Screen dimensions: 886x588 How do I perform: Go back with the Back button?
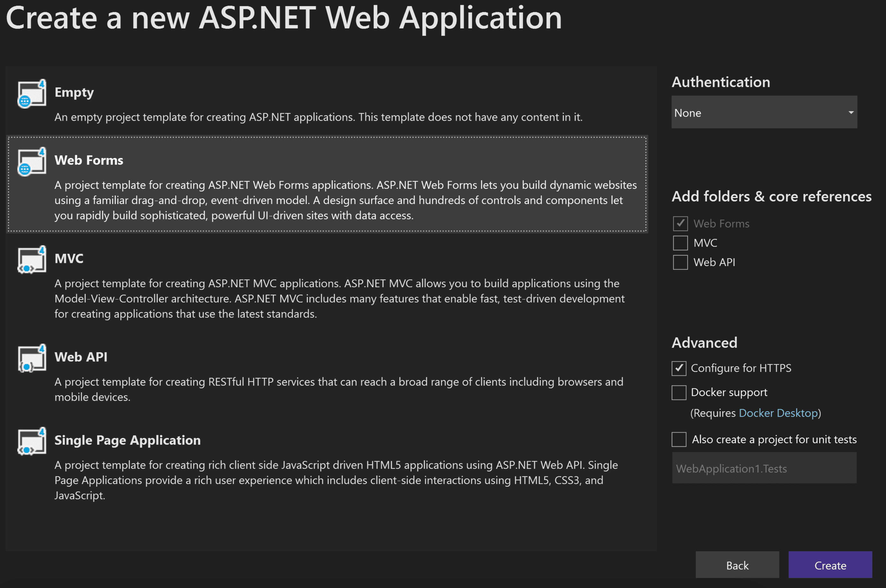pos(737,565)
